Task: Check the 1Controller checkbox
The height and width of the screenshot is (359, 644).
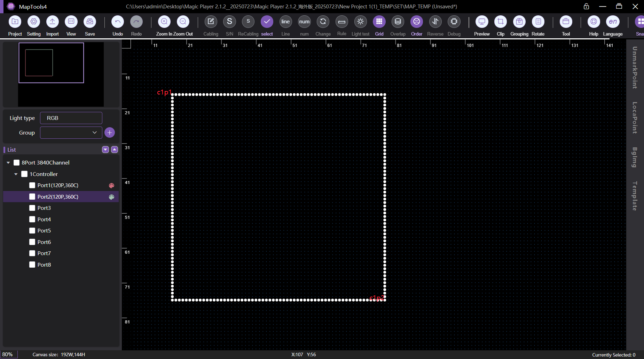Action: [x=24, y=174]
